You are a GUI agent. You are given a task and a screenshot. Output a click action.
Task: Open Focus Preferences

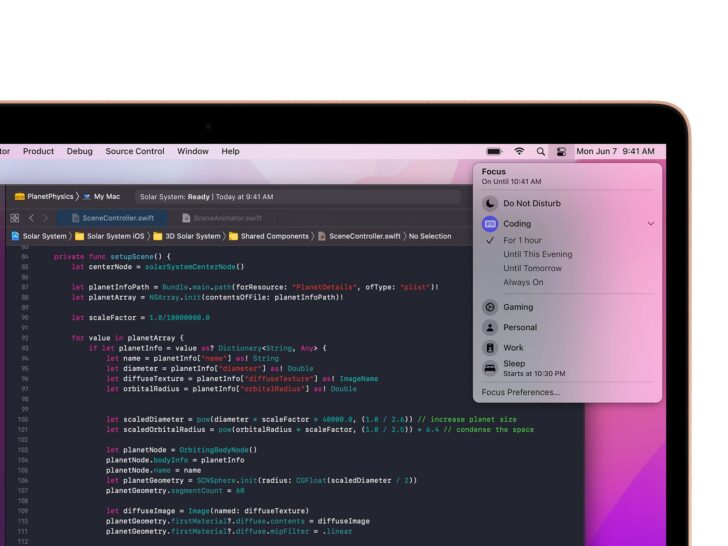tap(520, 392)
